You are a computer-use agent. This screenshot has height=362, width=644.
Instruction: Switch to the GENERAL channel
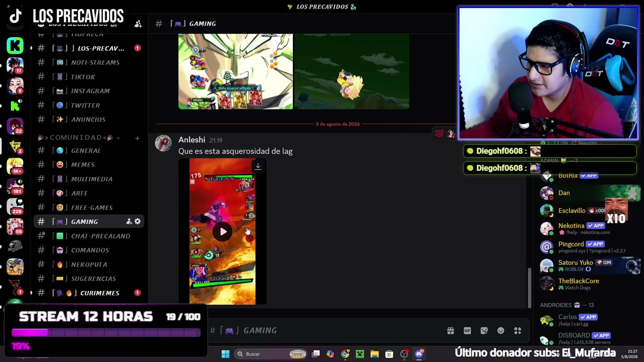tap(89, 150)
